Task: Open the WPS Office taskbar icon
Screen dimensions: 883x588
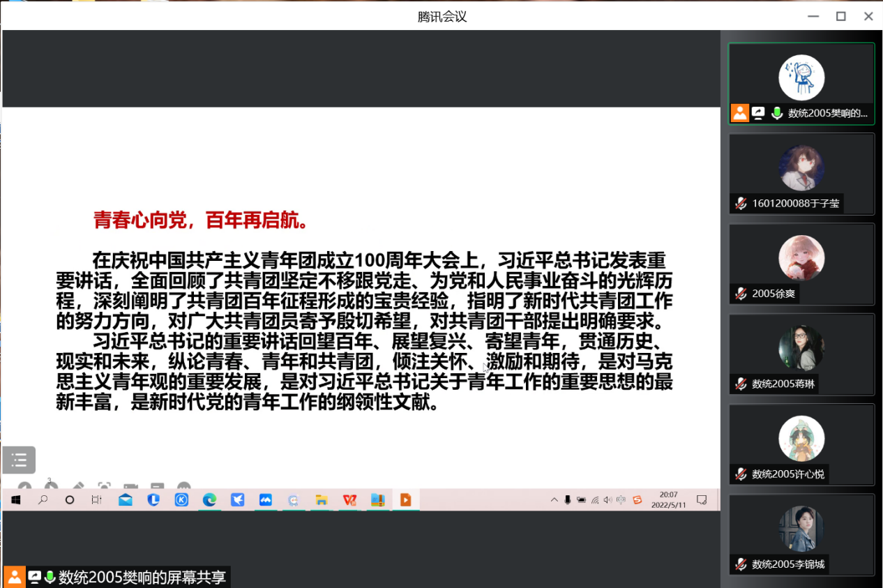Action: click(x=349, y=499)
